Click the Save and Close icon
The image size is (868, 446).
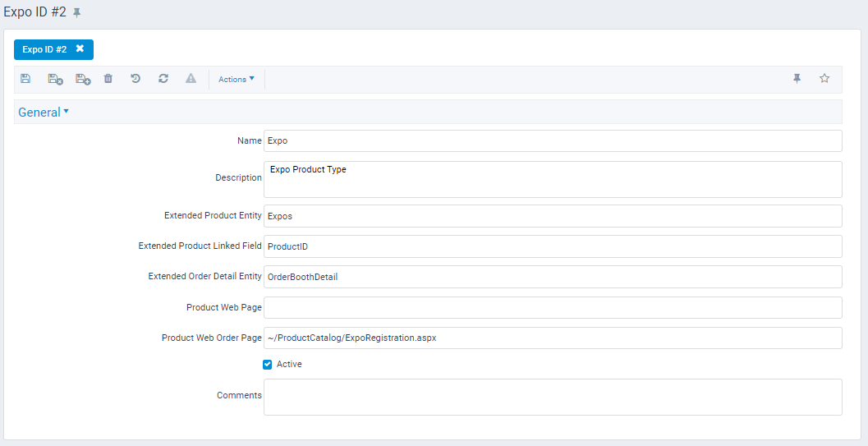55,79
